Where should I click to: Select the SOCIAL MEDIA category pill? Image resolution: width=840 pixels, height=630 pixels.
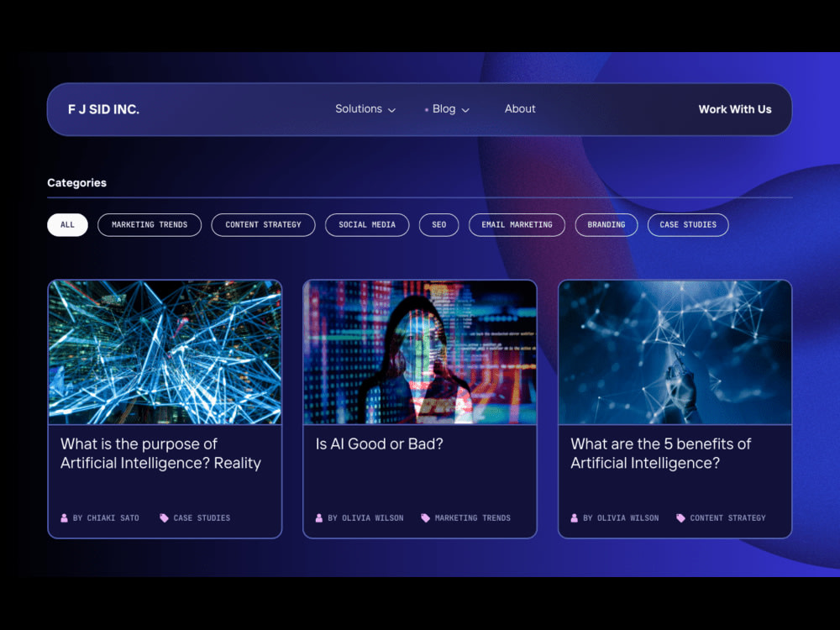tap(366, 225)
